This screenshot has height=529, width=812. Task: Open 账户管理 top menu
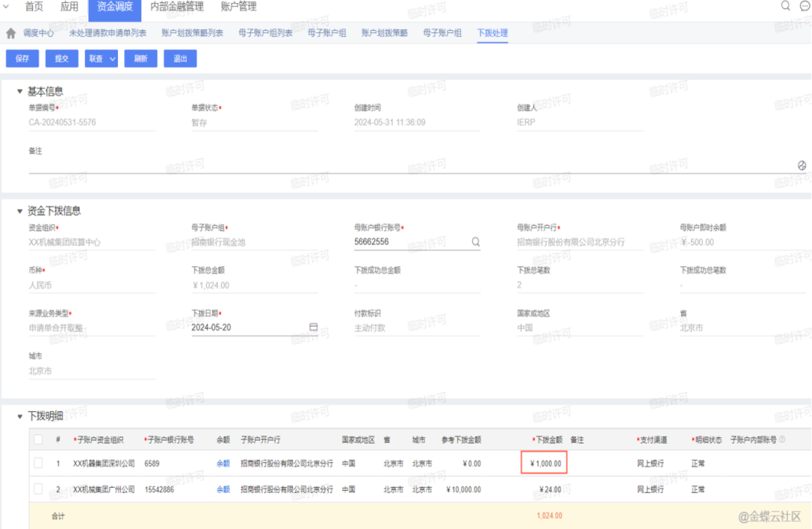pyautogui.click(x=238, y=7)
